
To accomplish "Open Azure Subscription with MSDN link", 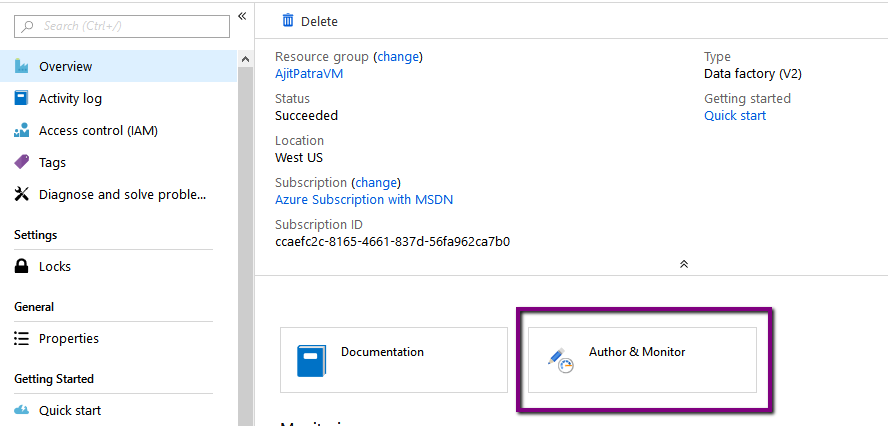I will (364, 200).
